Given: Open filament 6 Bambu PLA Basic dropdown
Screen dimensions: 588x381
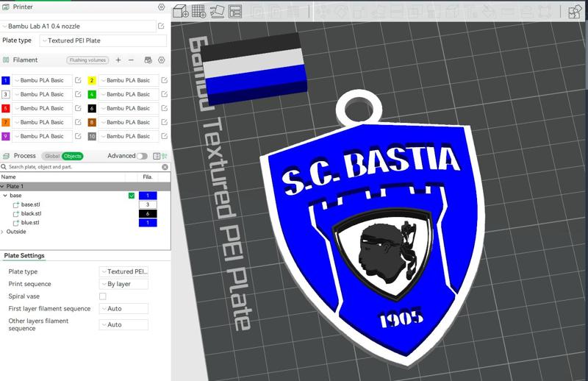Looking at the screenshot, I should click(128, 108).
